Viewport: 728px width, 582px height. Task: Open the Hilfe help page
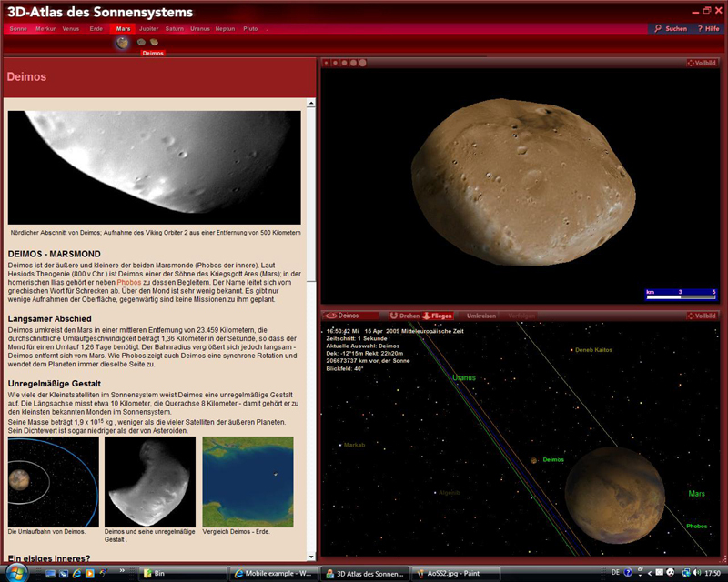click(x=709, y=29)
